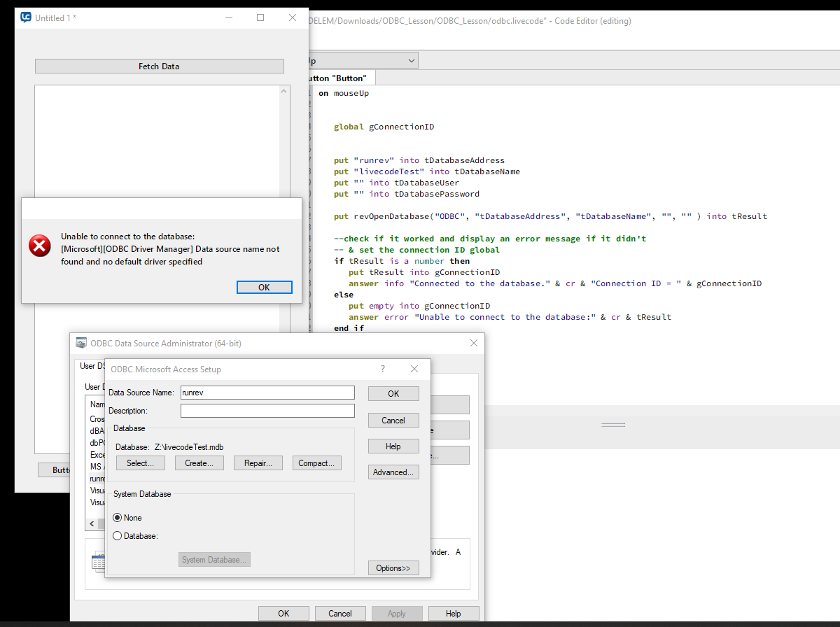Click the question mark help icon in Access Setup
The height and width of the screenshot is (627, 840).
pyautogui.click(x=382, y=369)
